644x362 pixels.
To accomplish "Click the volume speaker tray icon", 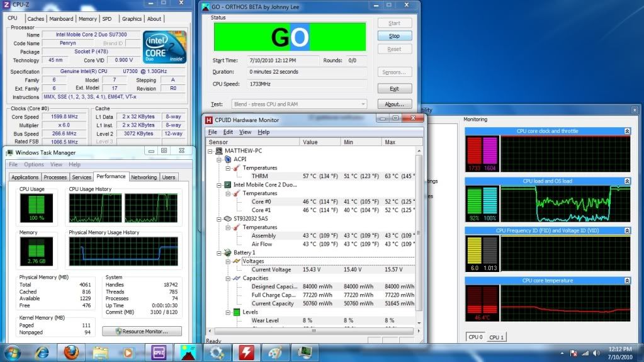I will (x=596, y=353).
